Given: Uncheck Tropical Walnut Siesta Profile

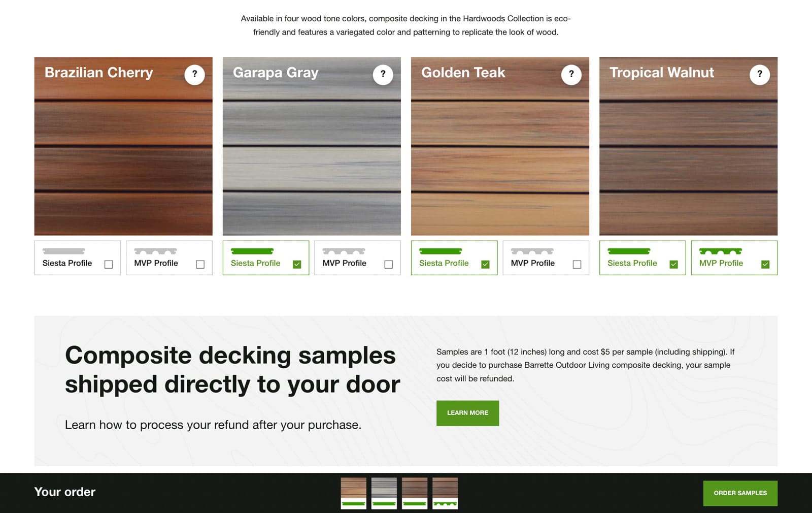Looking at the screenshot, I should pos(673,264).
